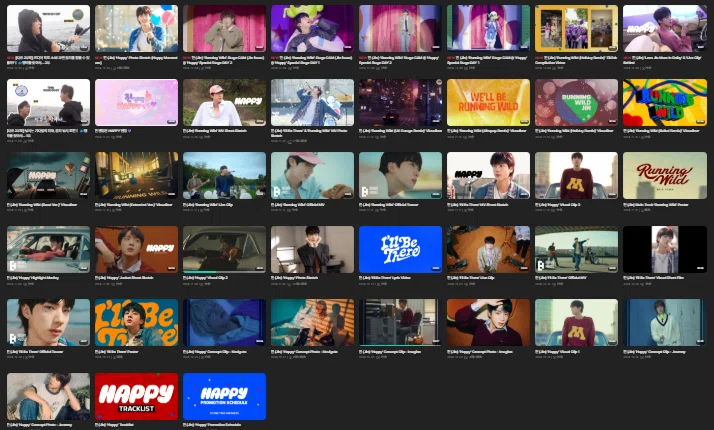Image resolution: width=714 pixels, height=430 pixels.
Task: Open blue 'I'll Be There' lyric thumbnail
Action: coord(400,250)
